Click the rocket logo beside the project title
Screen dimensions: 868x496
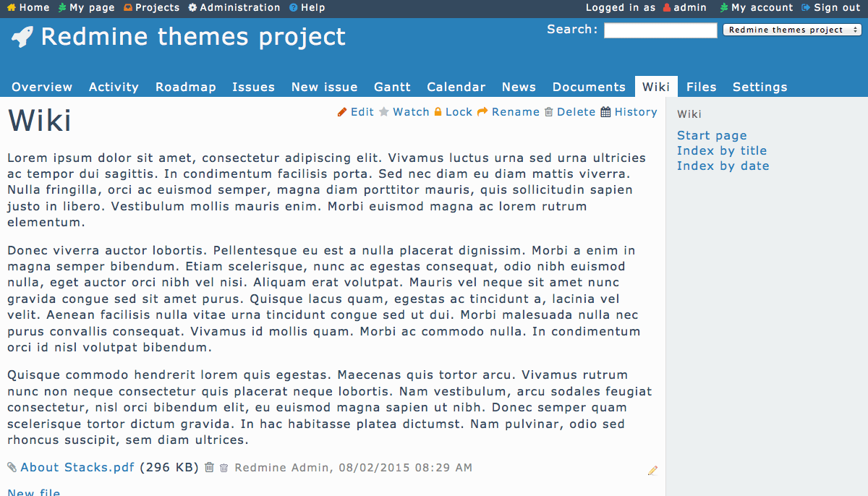(22, 37)
